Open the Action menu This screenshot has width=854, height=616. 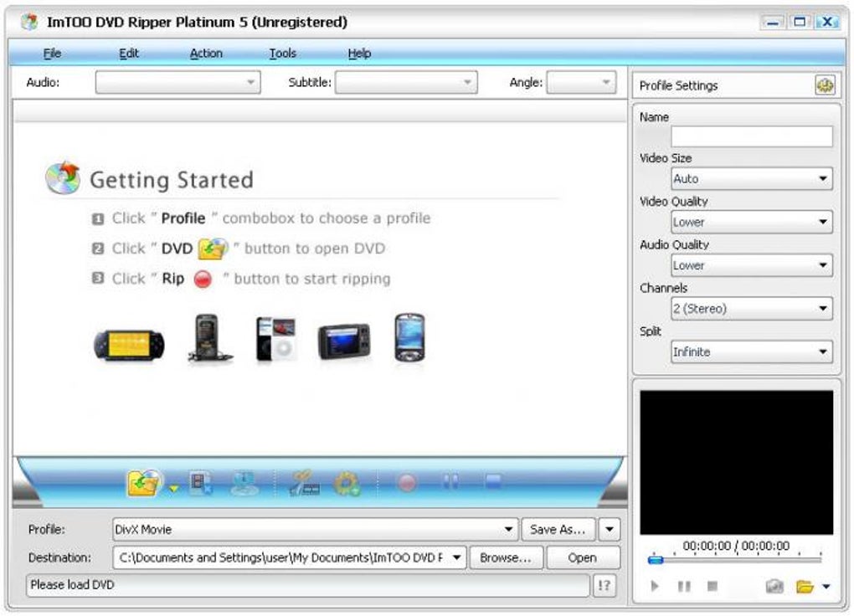pos(206,54)
